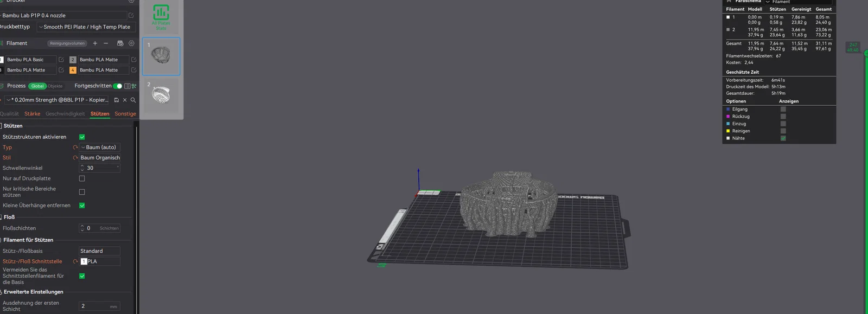This screenshot has height=314, width=868.
Task: Open the printer preset dropdown
Action: 63,15
